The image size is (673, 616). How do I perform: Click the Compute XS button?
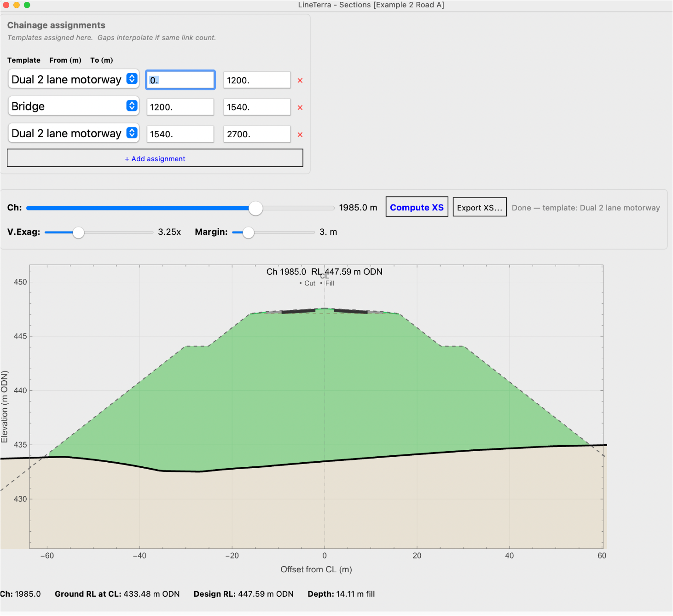[417, 207]
